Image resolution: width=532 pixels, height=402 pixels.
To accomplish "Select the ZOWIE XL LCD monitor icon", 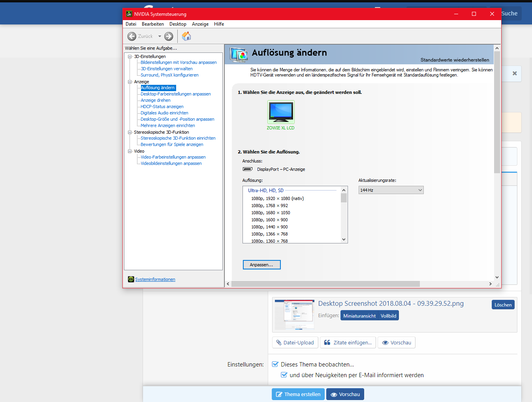I will [x=281, y=112].
